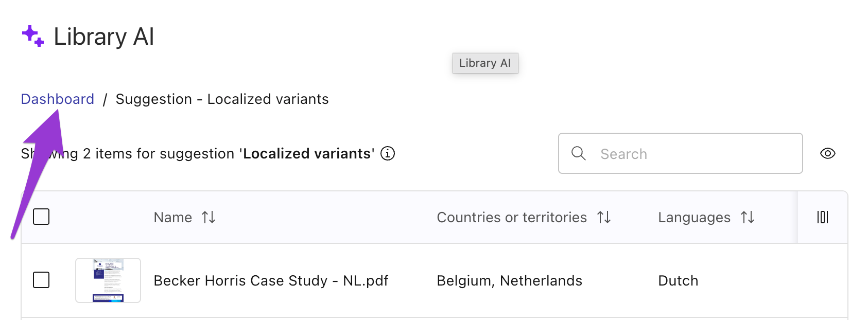Click the Countries or territories column header
The image size is (868, 320).
pyautogui.click(x=512, y=217)
